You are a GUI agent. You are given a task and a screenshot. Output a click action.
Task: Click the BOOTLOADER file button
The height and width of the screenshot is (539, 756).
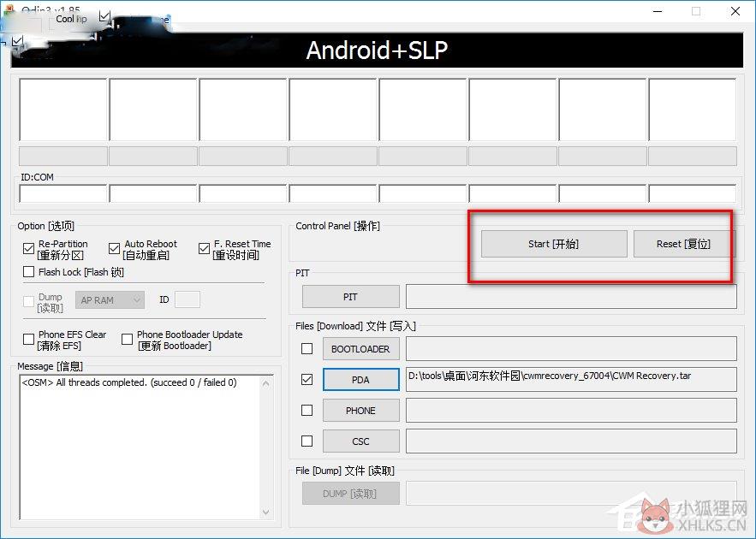(360, 349)
